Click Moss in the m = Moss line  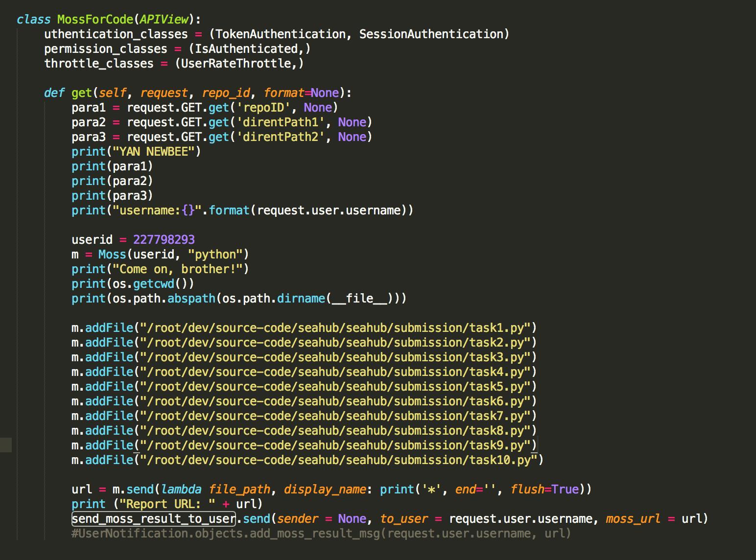pos(112,255)
